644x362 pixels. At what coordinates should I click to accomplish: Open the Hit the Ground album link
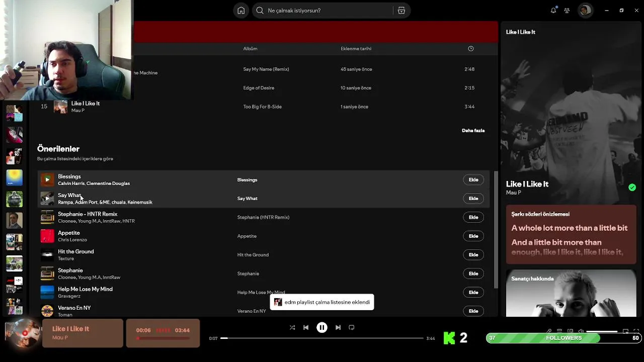point(253,255)
